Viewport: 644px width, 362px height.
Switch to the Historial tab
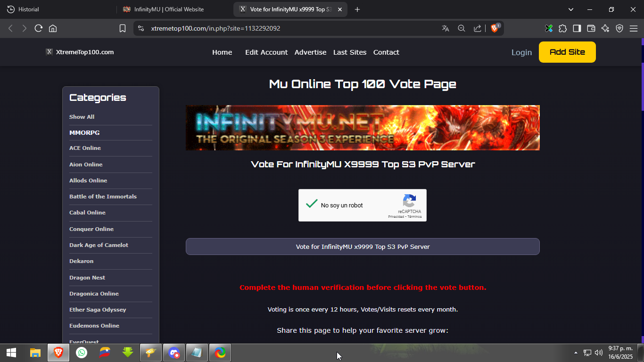[x=58, y=9]
